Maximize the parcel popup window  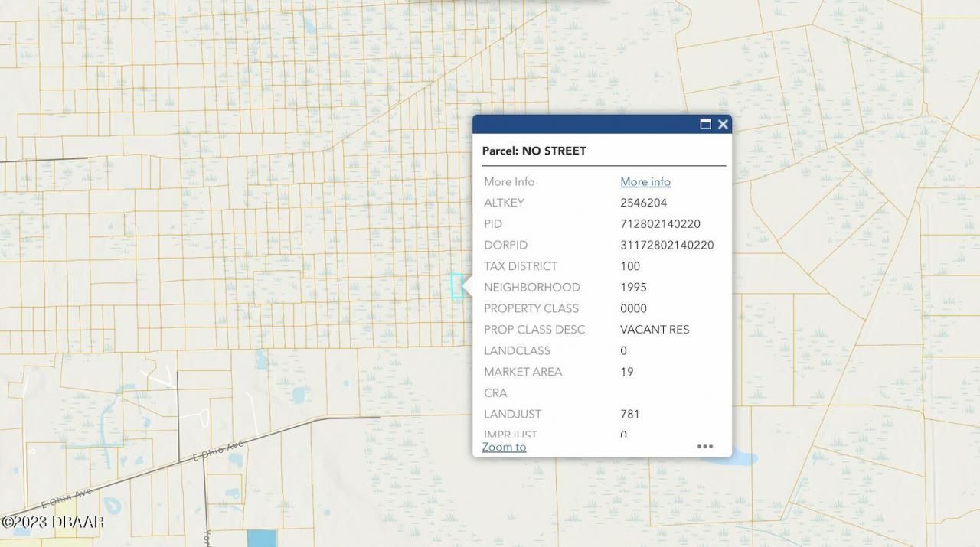(x=705, y=125)
